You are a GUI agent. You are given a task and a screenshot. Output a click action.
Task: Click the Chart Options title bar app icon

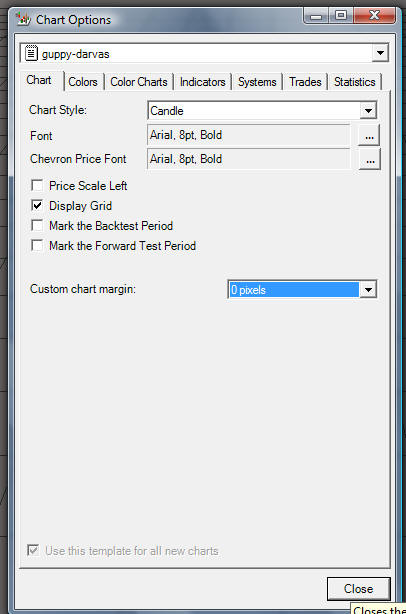23,18
